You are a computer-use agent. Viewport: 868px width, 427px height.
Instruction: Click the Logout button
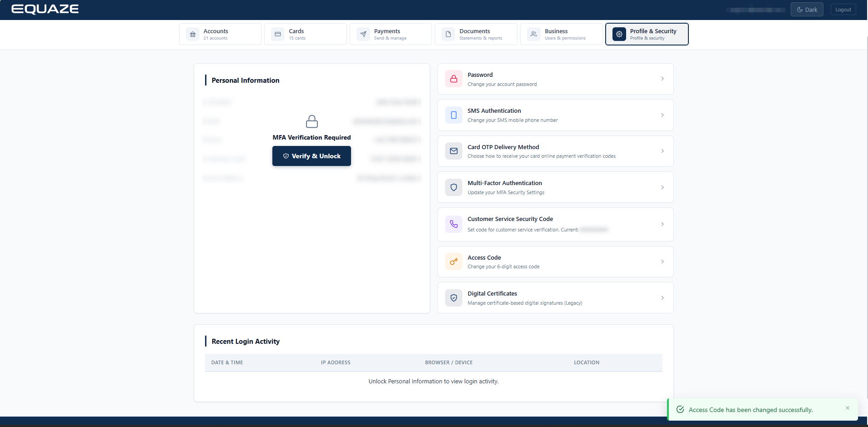click(x=843, y=10)
